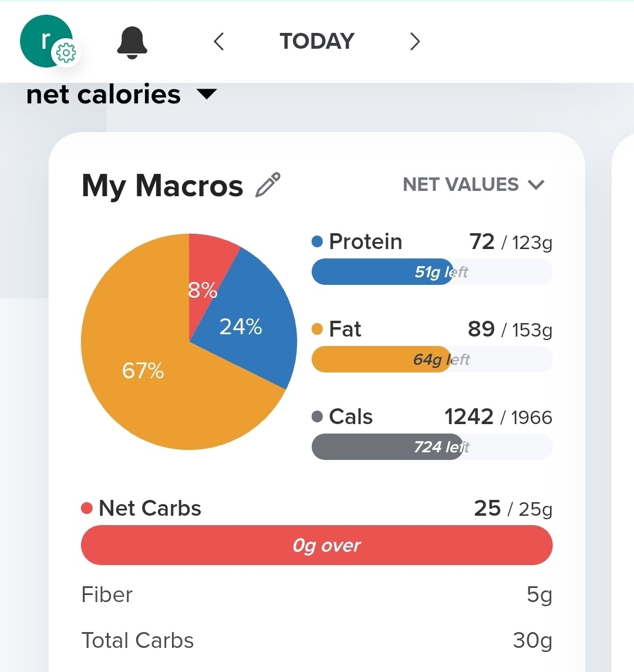Go to next day arrow
The width and height of the screenshot is (634, 672).
pyautogui.click(x=414, y=42)
